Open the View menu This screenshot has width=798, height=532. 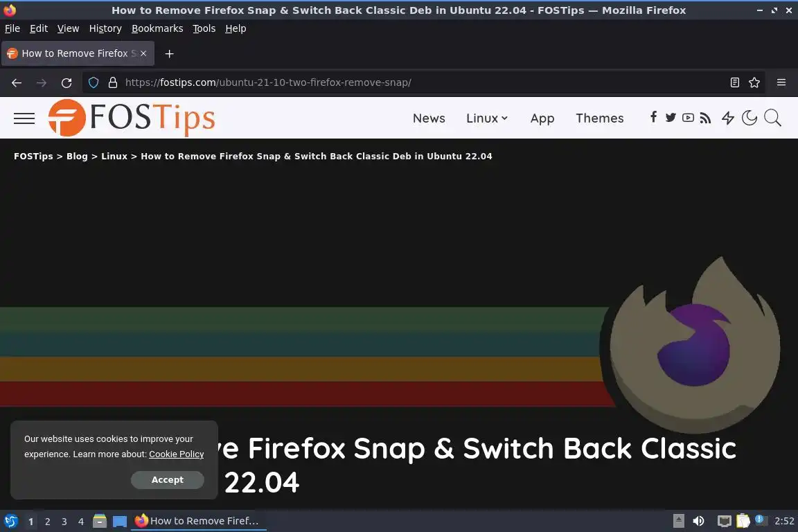[x=68, y=28]
